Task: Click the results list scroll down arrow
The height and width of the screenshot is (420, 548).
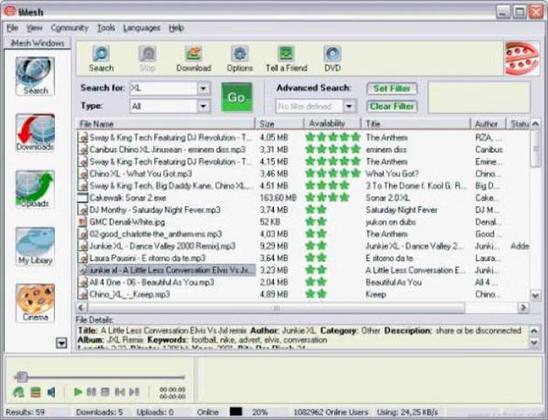Action: [535, 296]
